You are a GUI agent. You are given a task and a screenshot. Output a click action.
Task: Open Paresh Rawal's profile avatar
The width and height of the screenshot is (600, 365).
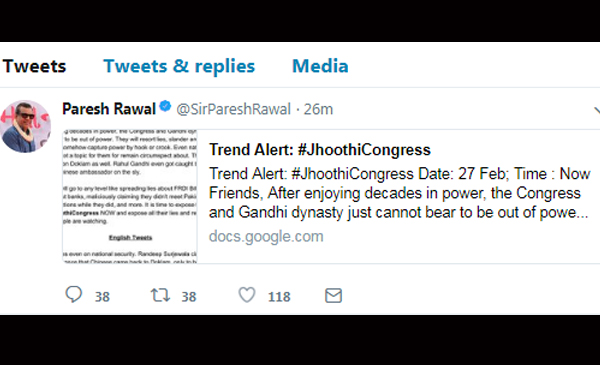pos(26,126)
